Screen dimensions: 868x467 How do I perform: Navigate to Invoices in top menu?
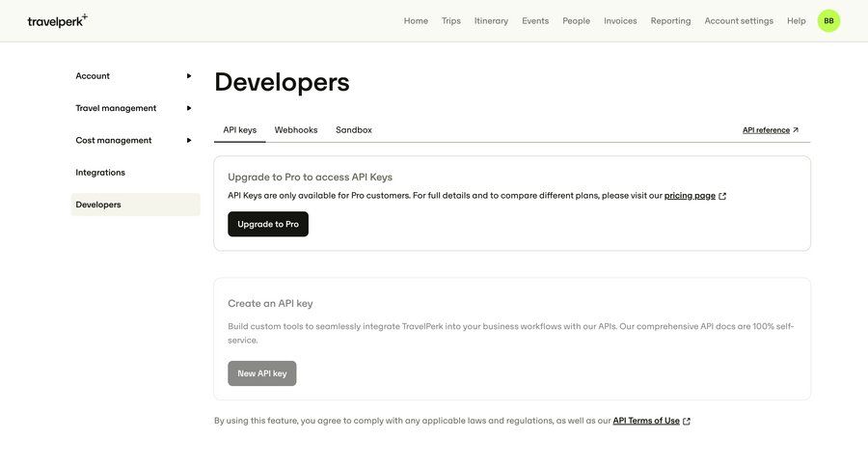[620, 20]
